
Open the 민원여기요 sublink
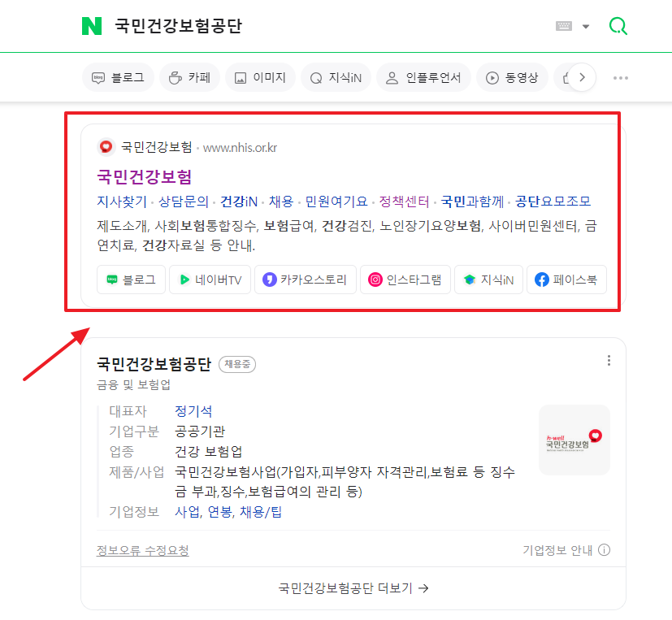pos(336,202)
